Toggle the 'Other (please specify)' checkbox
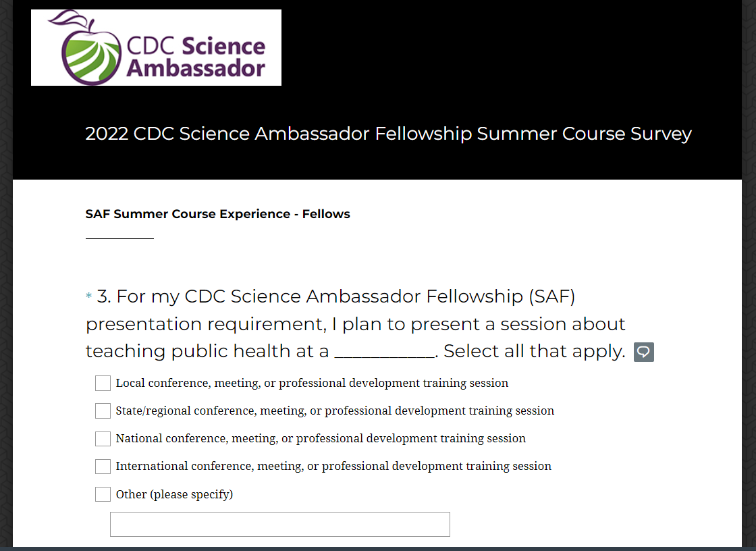The width and height of the screenshot is (756, 551). pos(103,494)
